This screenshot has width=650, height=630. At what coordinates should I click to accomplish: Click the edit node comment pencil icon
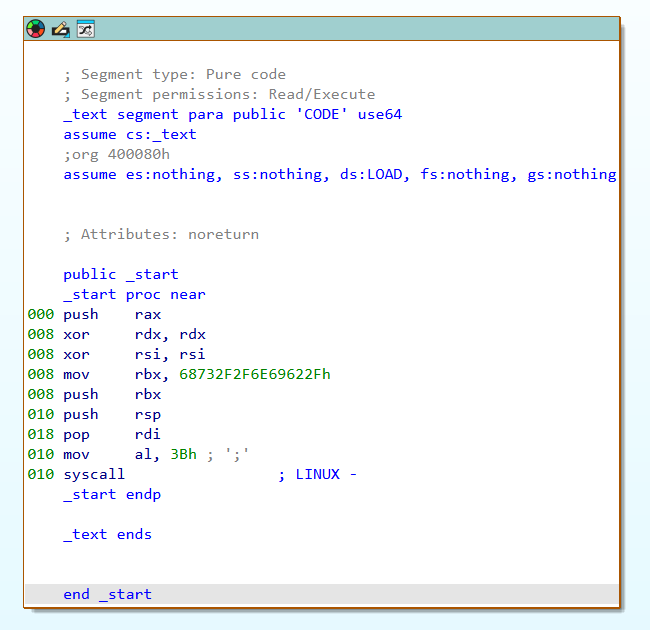61,29
